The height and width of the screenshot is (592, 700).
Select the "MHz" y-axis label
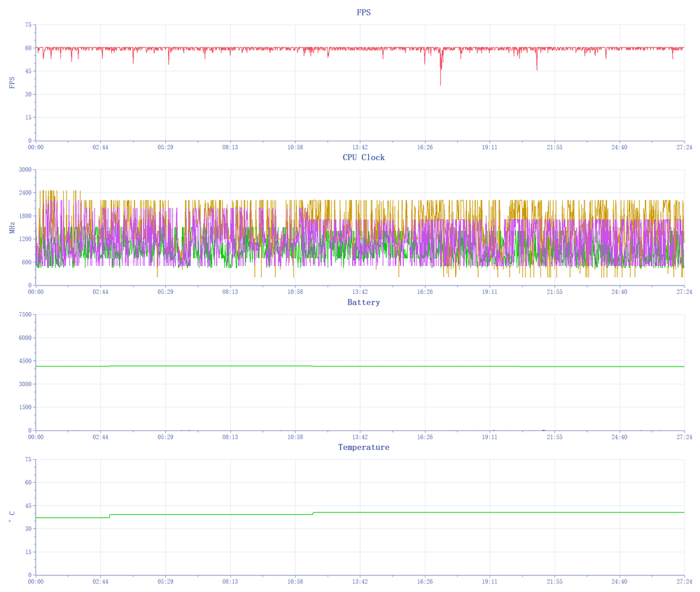(12, 227)
